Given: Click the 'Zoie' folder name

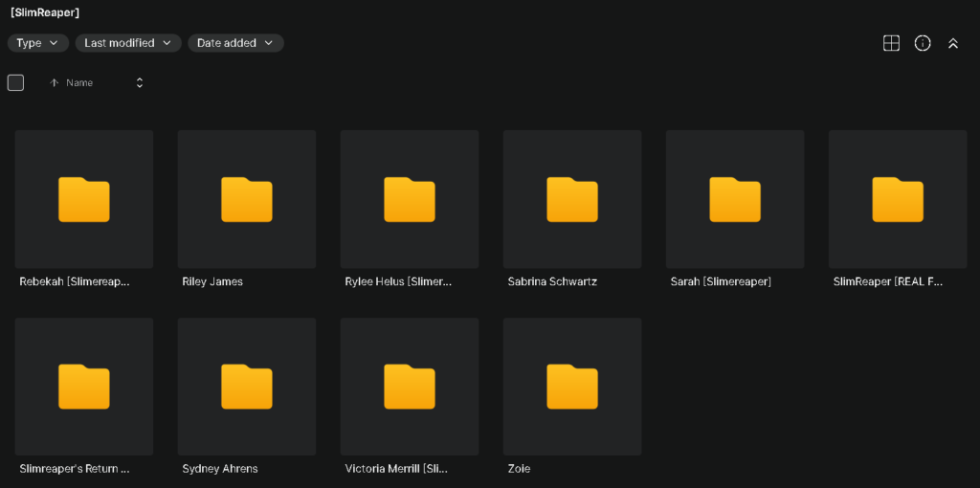Looking at the screenshot, I should click(x=519, y=469).
